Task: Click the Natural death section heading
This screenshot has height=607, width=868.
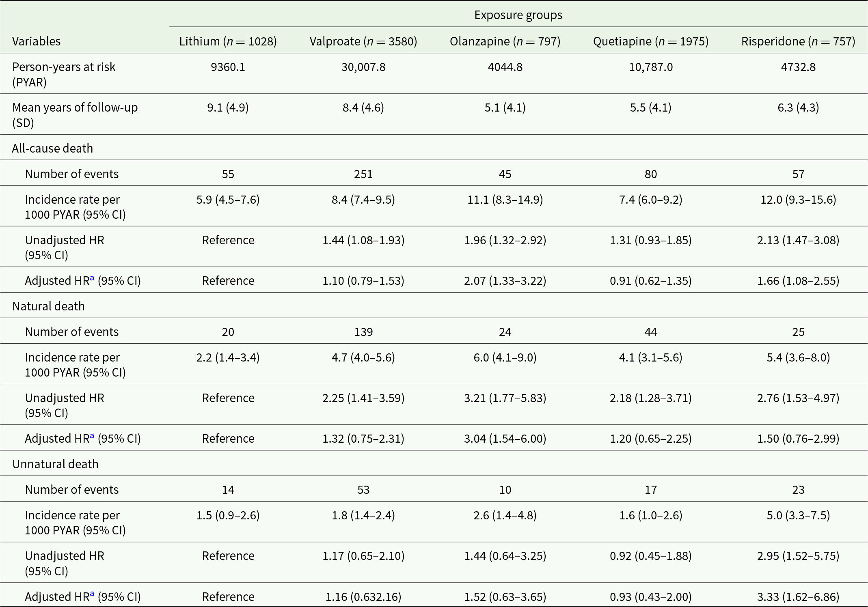Action: (x=48, y=306)
